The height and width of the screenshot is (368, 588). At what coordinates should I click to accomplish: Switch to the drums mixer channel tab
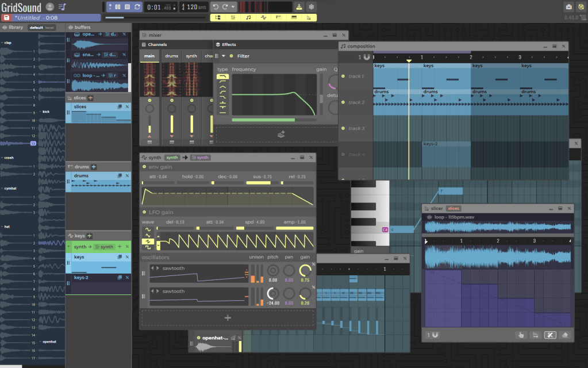171,56
